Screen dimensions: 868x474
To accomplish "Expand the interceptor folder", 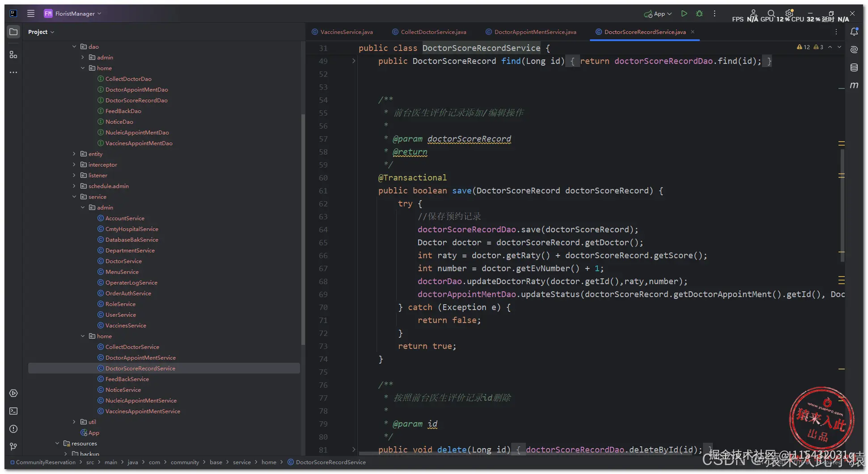I will click(x=74, y=164).
